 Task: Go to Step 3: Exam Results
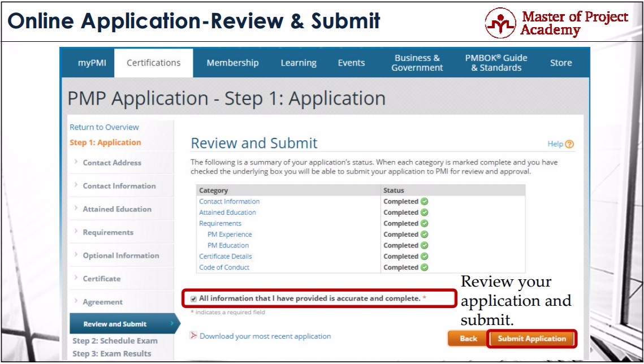[112, 354]
